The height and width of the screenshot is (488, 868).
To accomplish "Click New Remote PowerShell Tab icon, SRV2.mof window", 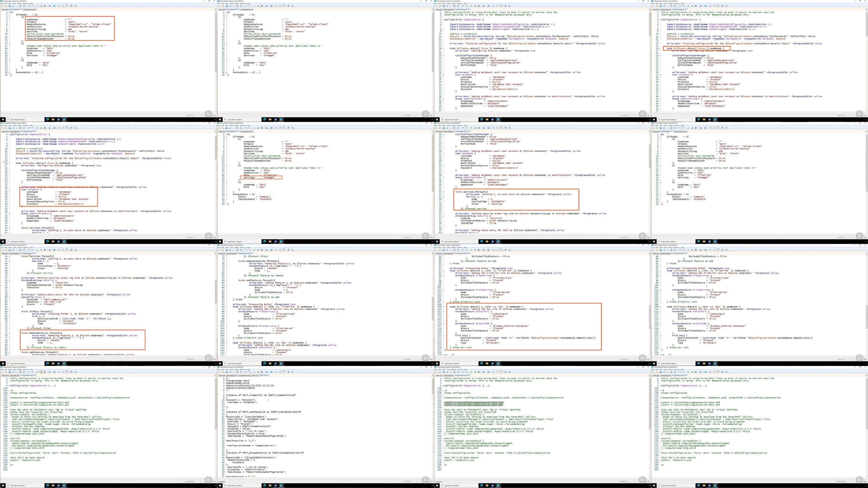I will click(x=267, y=372).
